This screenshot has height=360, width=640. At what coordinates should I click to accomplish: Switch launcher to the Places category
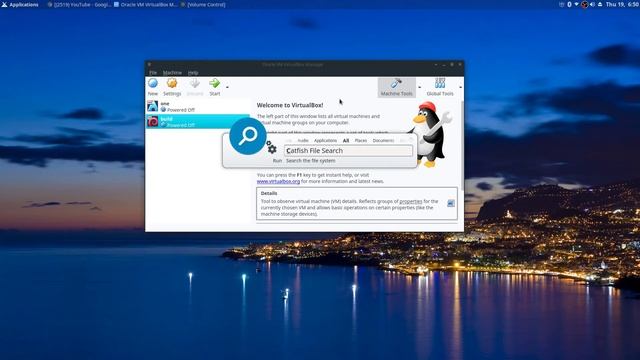[x=361, y=140]
